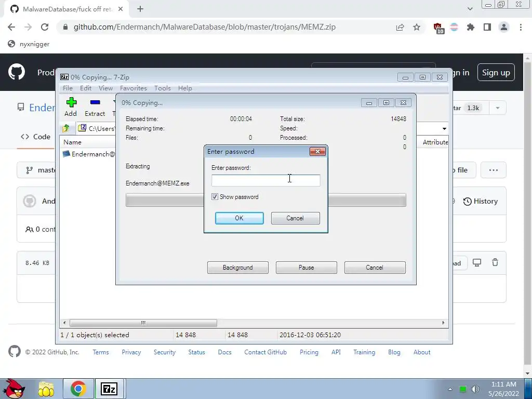Close the MalwareDatabase browser tab
The height and width of the screenshot is (399, 532).
121,9
